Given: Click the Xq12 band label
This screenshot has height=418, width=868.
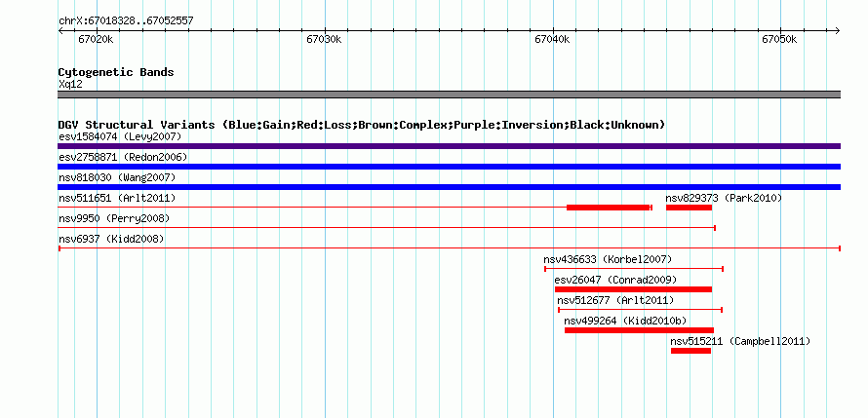Looking at the screenshot, I should [70, 85].
